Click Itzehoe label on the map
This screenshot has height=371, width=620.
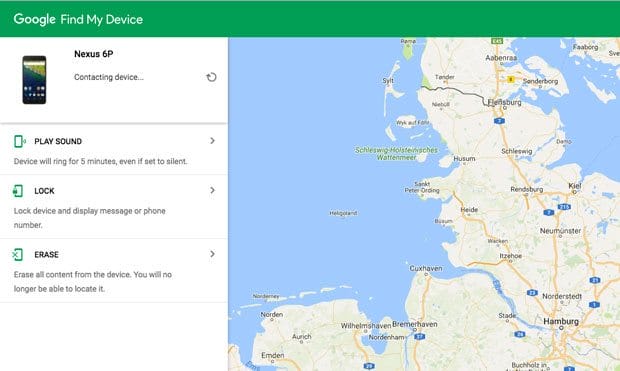(x=510, y=256)
